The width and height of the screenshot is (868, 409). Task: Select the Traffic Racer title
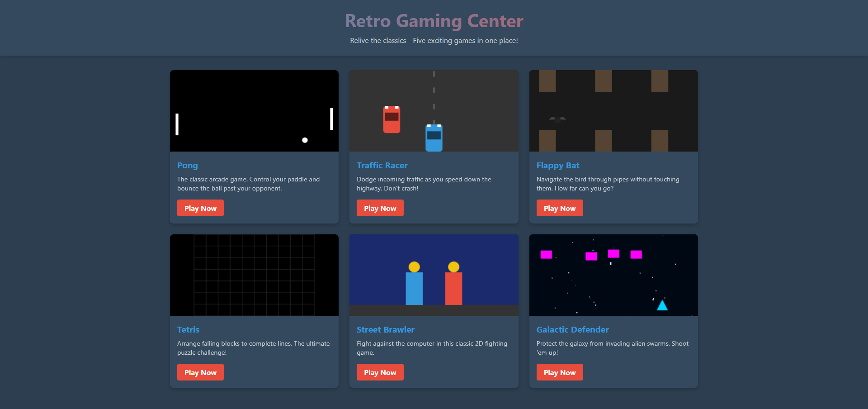[382, 166]
